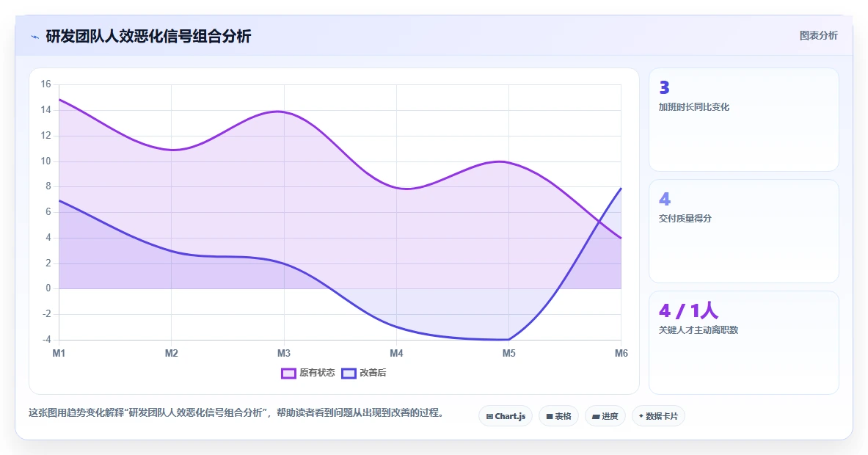Click the pulse icon beside the title

pos(35,37)
